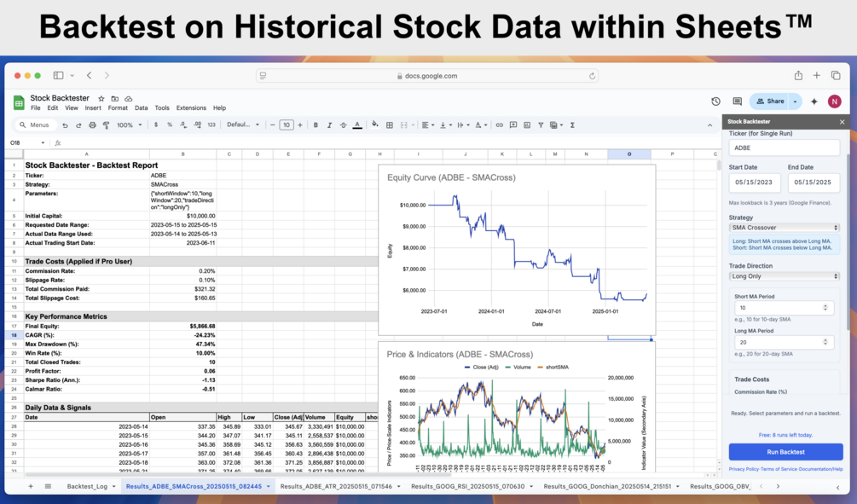The image size is (857, 504).
Task: Click the Start Date field 05/15/2023
Action: click(x=755, y=182)
